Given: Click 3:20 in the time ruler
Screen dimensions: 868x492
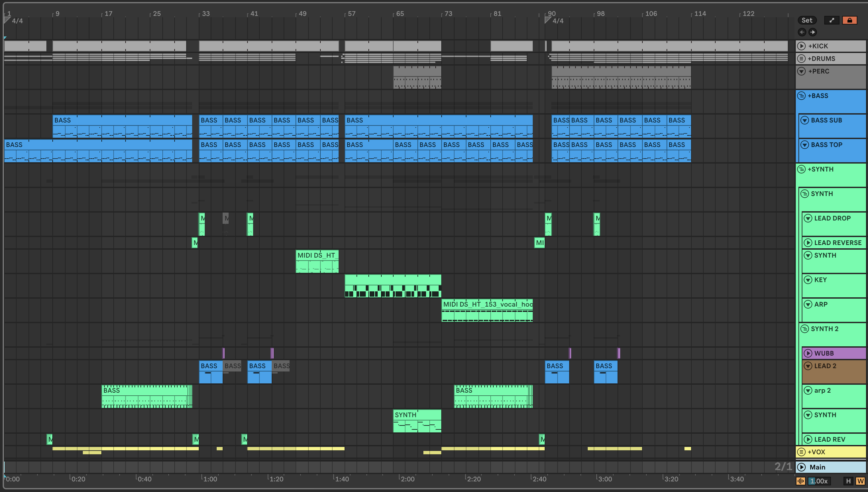Looking at the screenshot, I should (671, 479).
